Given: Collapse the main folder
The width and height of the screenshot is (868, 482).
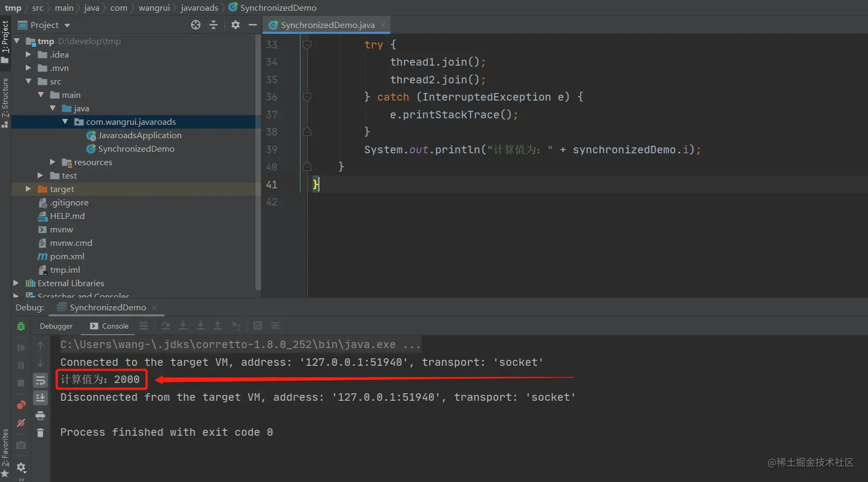Looking at the screenshot, I should tap(41, 95).
